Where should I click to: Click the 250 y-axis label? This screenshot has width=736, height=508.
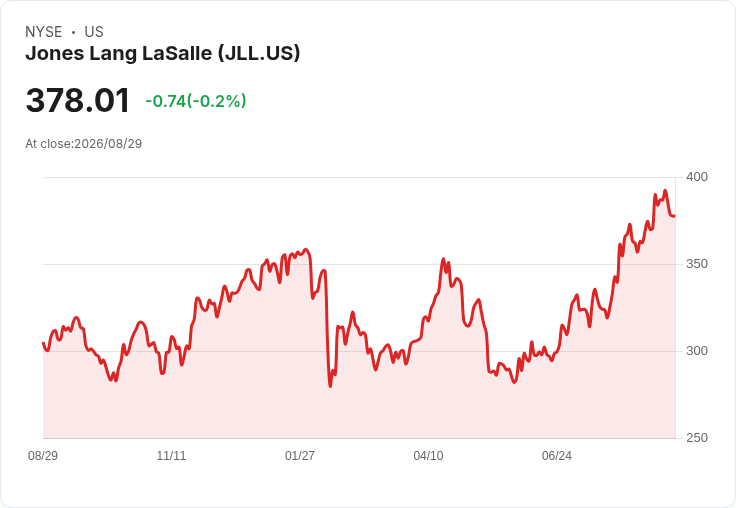pos(697,438)
